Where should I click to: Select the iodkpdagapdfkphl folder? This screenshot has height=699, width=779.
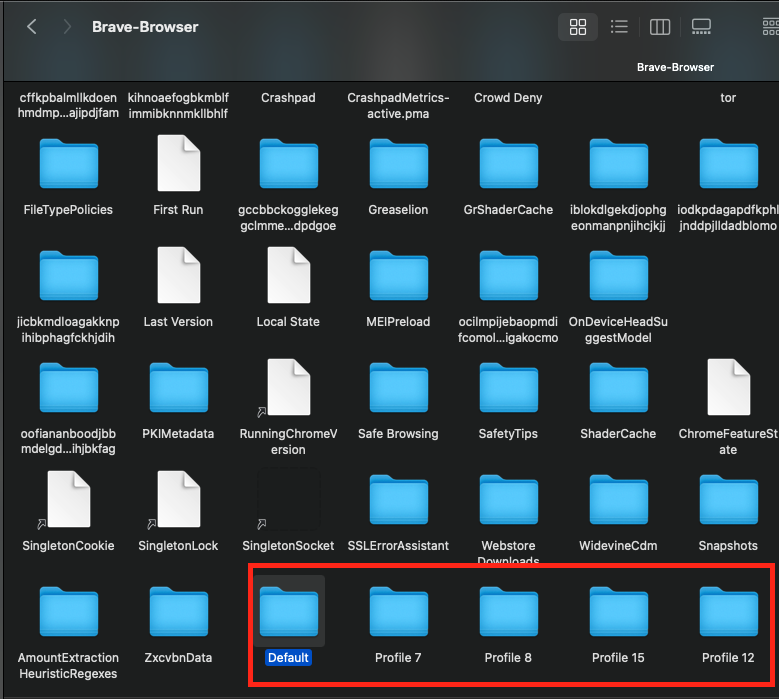[x=728, y=164]
